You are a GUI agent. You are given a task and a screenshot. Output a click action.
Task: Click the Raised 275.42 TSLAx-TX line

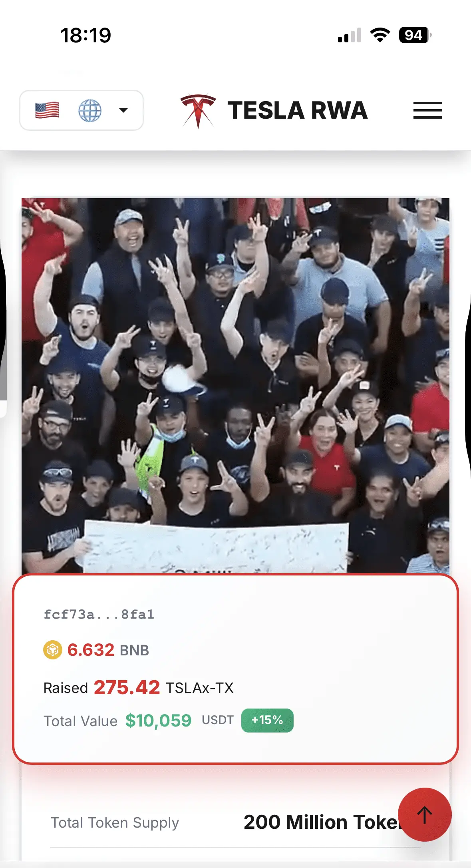pos(138,688)
